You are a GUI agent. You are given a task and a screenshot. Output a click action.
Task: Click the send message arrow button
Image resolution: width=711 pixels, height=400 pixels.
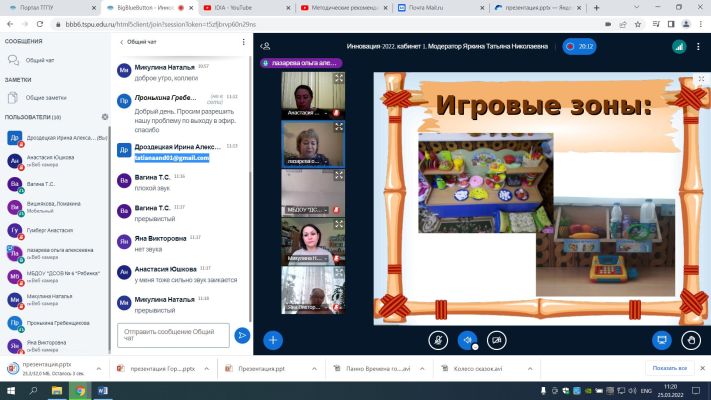click(x=242, y=336)
